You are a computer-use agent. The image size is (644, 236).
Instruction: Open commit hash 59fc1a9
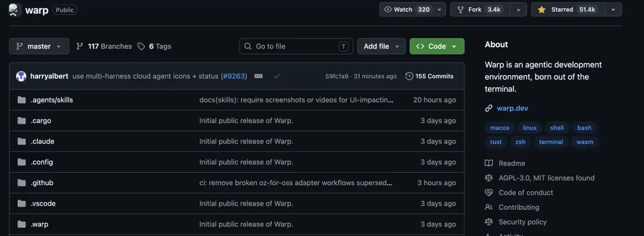[x=337, y=76]
